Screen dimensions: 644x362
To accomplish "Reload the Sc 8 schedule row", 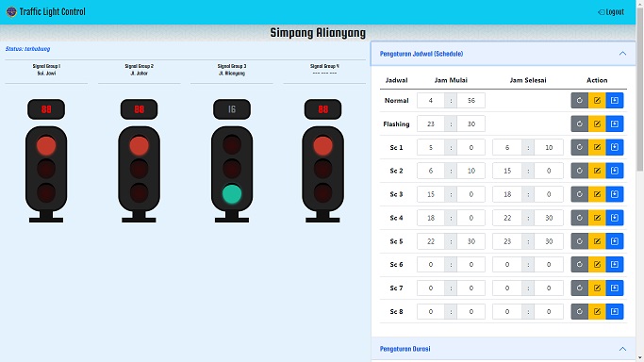I will pyautogui.click(x=580, y=311).
